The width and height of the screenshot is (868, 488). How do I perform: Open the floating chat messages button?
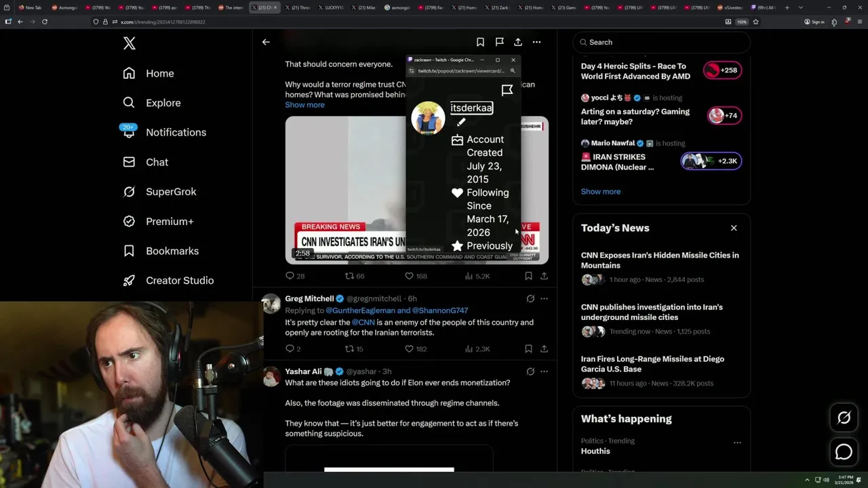[x=844, y=451]
